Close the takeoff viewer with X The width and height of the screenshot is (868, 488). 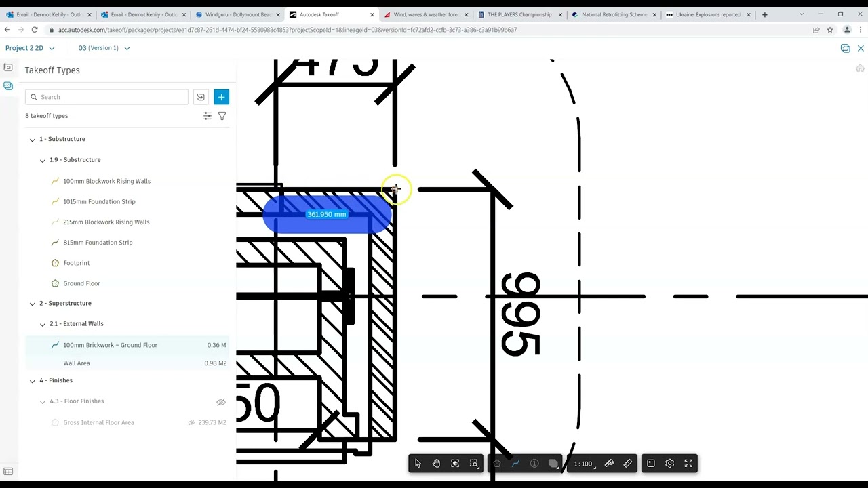(861, 48)
